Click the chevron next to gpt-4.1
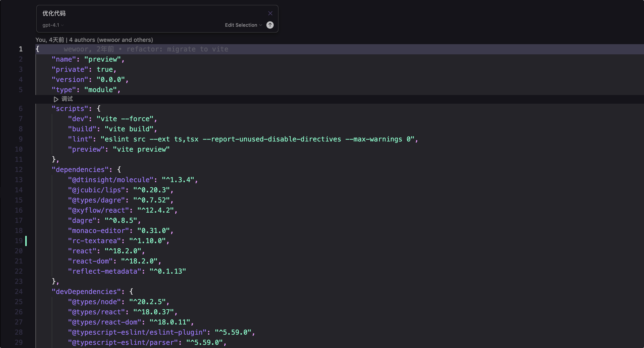The height and width of the screenshot is (348, 644). (62, 25)
